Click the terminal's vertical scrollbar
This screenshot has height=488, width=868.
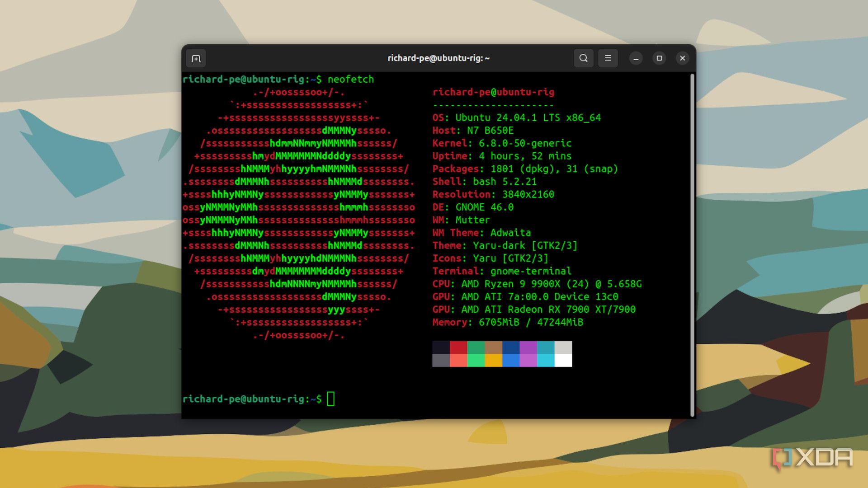[x=692, y=244]
